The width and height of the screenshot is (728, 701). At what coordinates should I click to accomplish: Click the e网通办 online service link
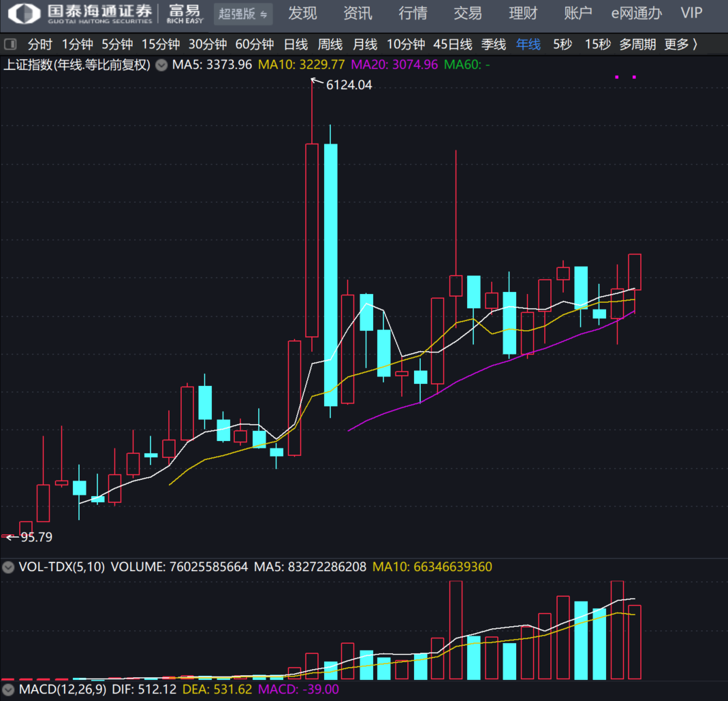coord(636,13)
